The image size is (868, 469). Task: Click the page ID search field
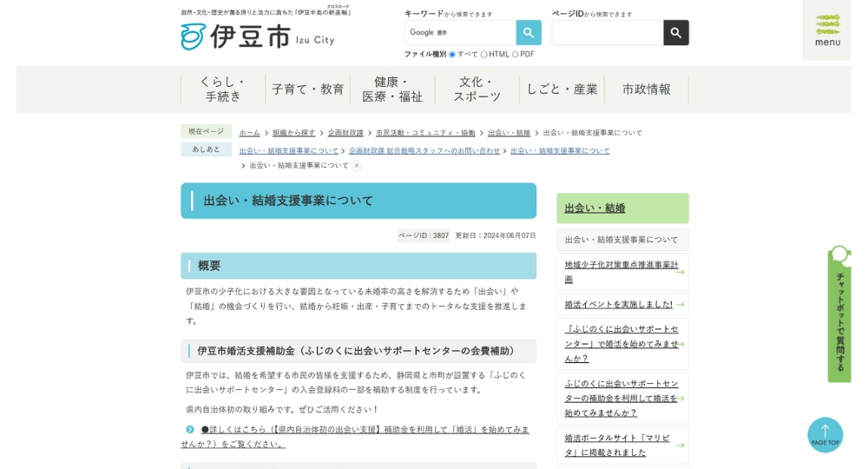[x=608, y=33]
